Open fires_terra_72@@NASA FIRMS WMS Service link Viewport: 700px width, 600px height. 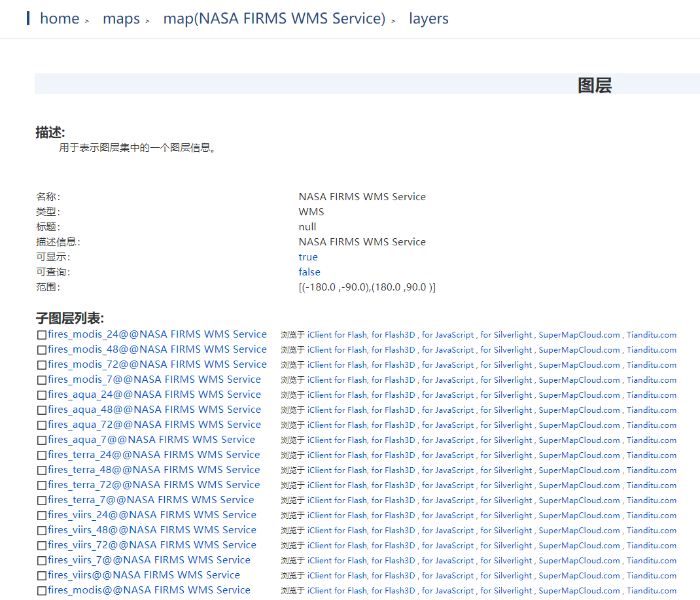(x=154, y=485)
